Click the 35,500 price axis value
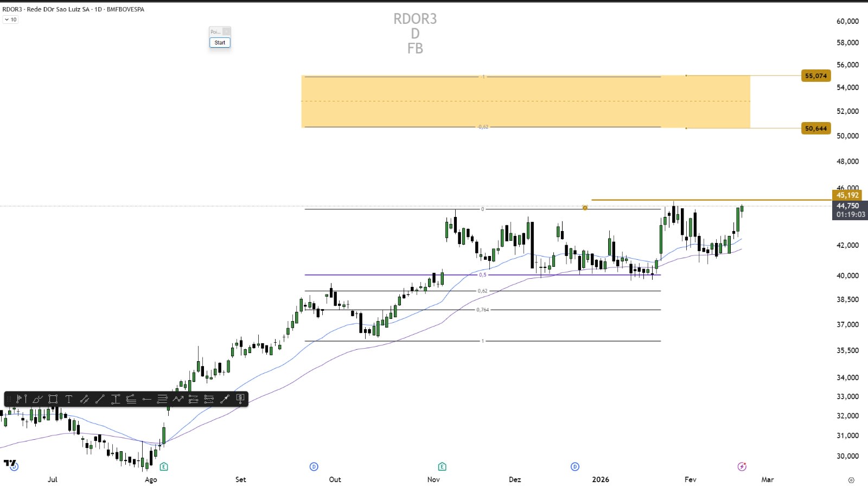868x487 pixels. coord(847,350)
